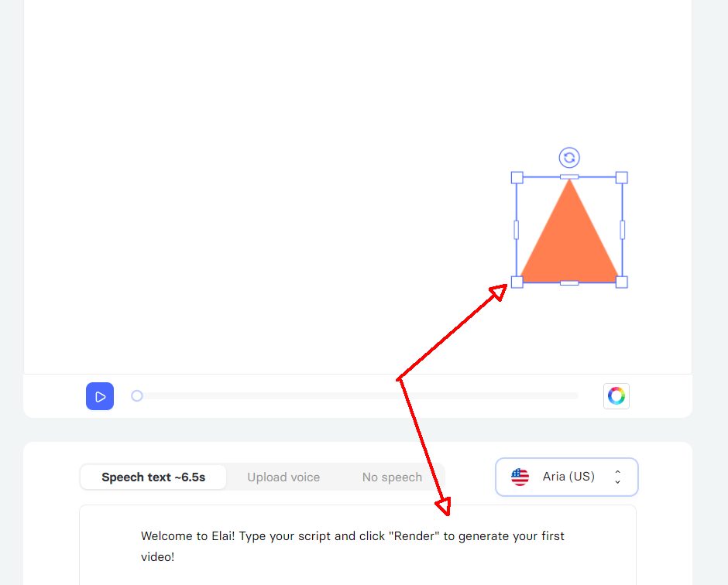Click the bottom-middle edge handle of triangle
The height and width of the screenshot is (585, 728).
[569, 283]
